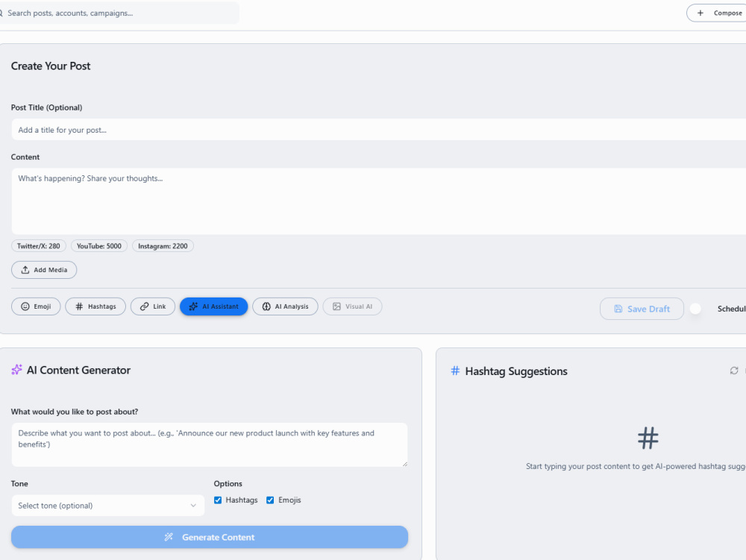Toggle the AI Assistant panel
This screenshot has width=746, height=560.
(x=213, y=306)
